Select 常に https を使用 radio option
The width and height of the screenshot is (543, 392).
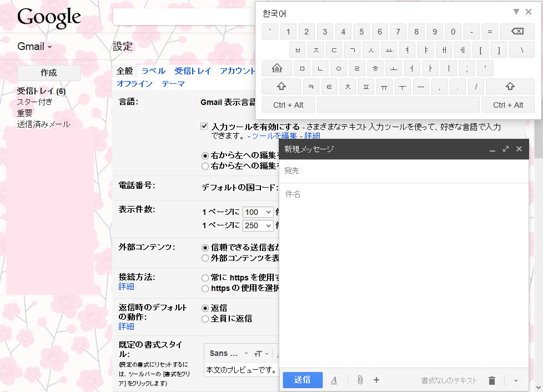205,278
